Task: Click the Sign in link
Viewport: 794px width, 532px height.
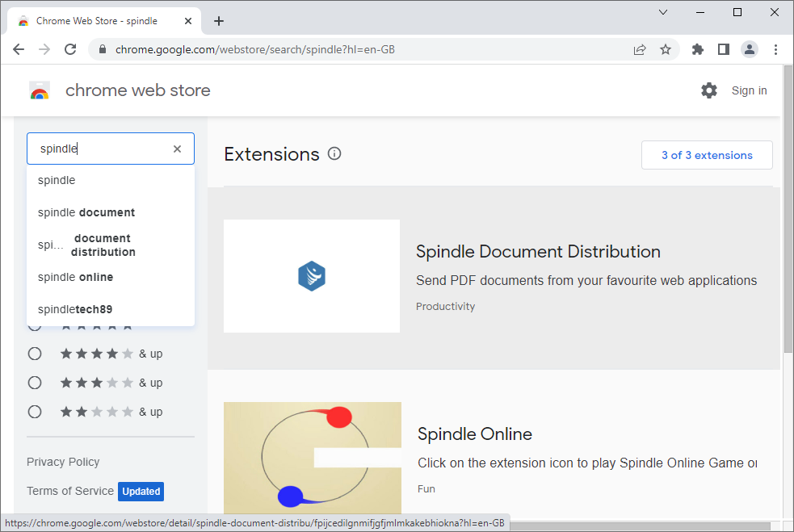Action: tap(749, 90)
